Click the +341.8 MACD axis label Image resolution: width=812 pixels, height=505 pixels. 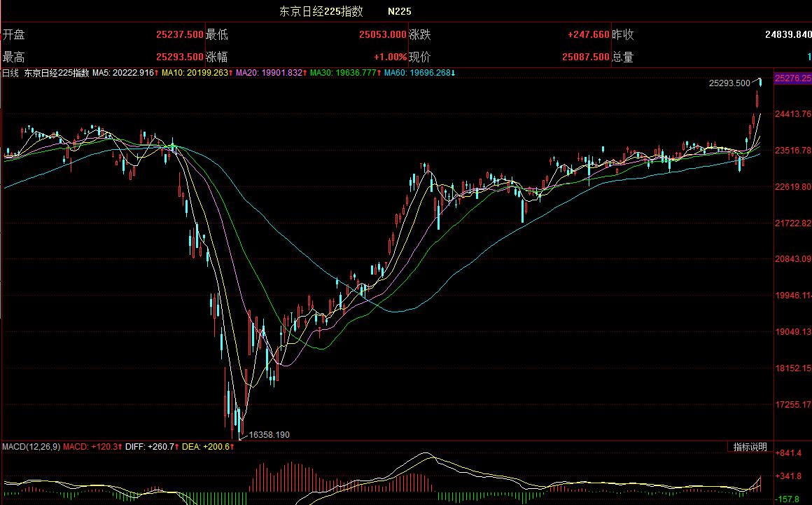(x=788, y=476)
